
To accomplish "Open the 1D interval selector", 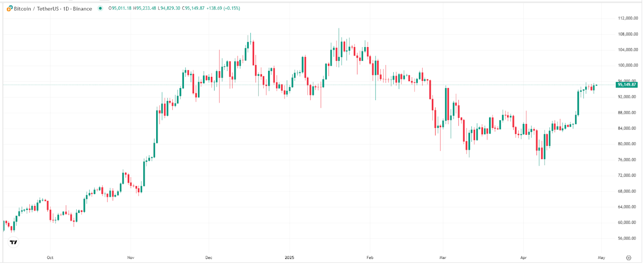I will (x=66, y=8).
